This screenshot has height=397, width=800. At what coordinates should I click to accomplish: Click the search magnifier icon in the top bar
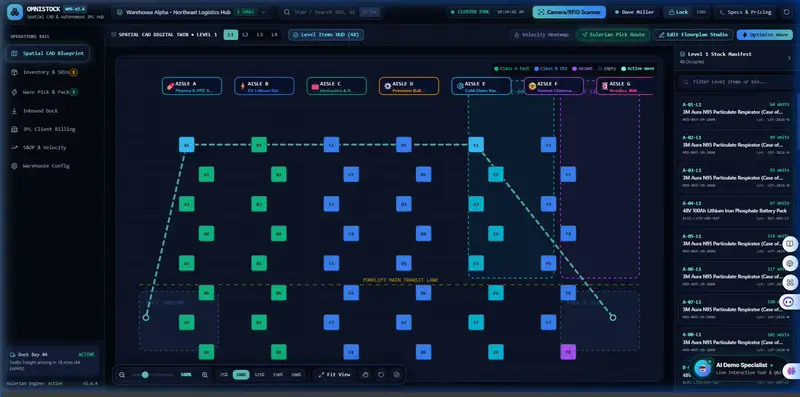click(287, 12)
